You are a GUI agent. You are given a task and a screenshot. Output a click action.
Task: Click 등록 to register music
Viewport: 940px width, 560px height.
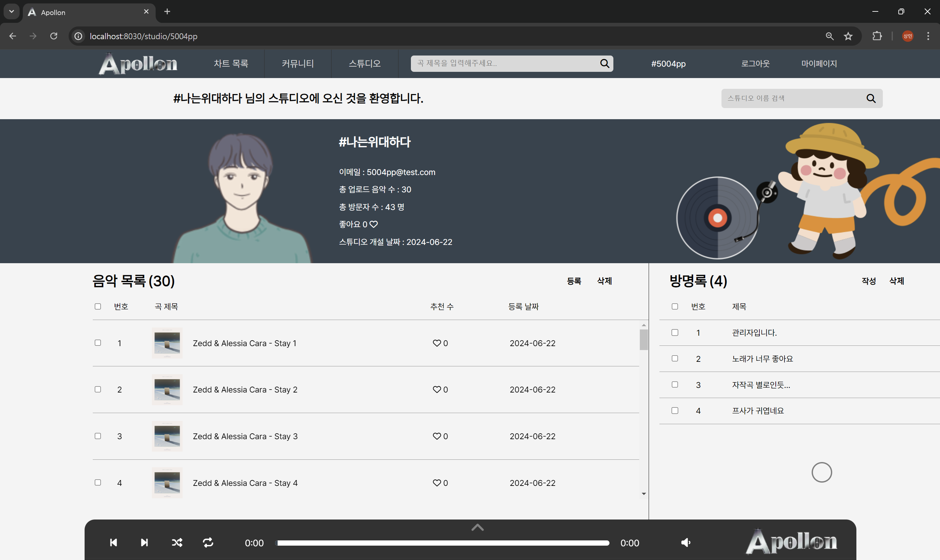point(574,281)
